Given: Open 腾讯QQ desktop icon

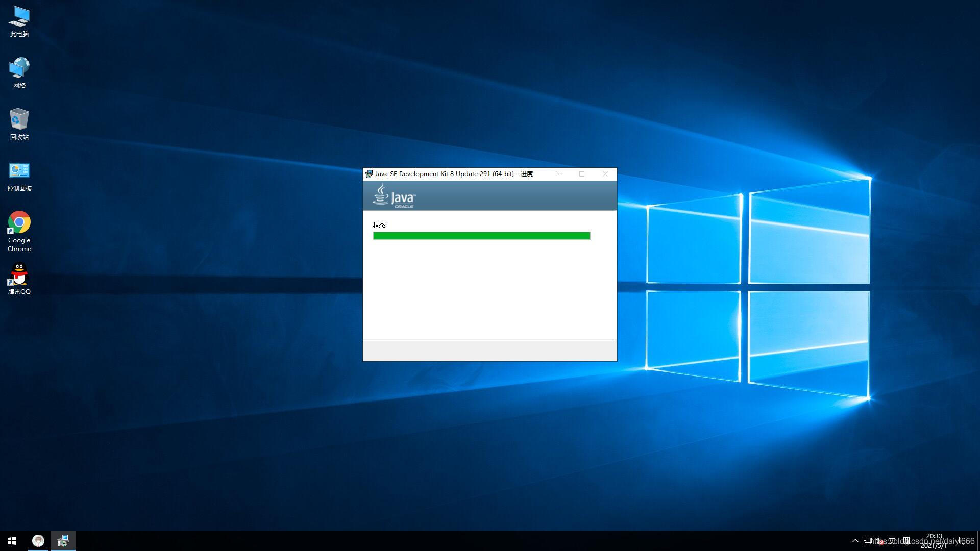Looking at the screenshot, I should 19,278.
